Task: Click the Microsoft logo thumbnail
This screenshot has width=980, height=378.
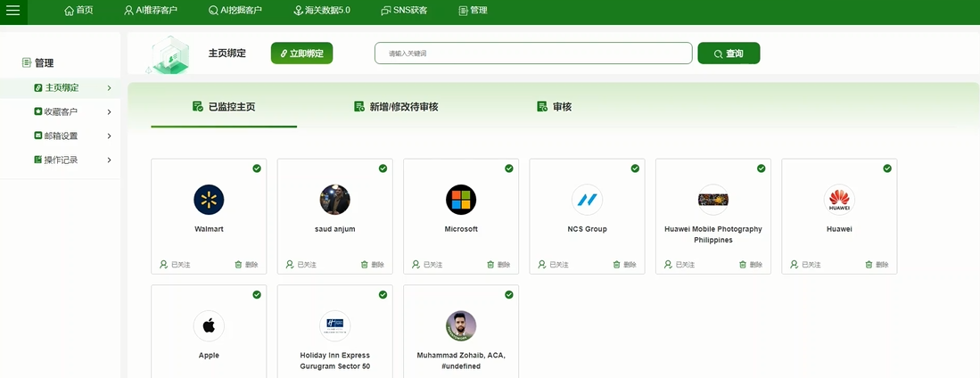Action: click(461, 200)
